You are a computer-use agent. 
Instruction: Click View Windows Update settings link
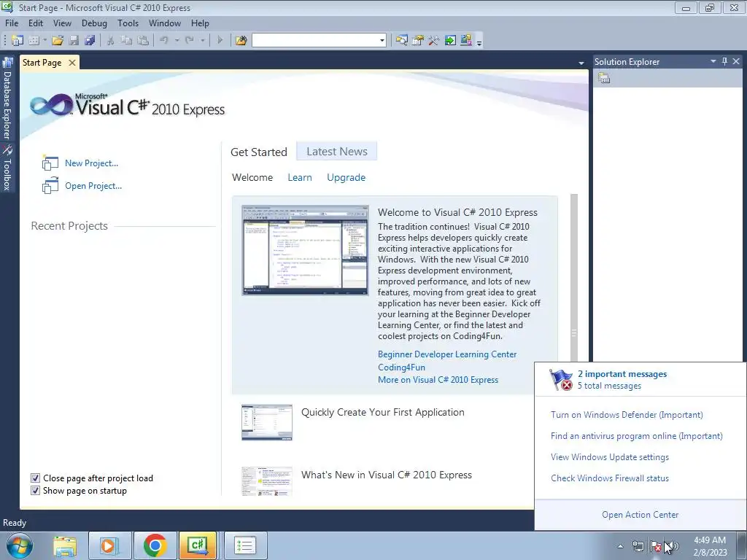tap(610, 457)
